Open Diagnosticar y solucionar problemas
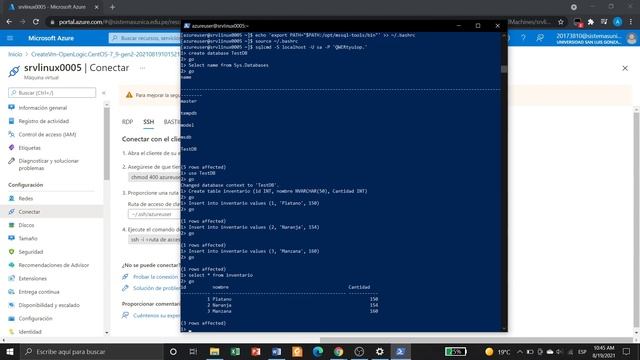 pyautogui.click(x=48, y=164)
